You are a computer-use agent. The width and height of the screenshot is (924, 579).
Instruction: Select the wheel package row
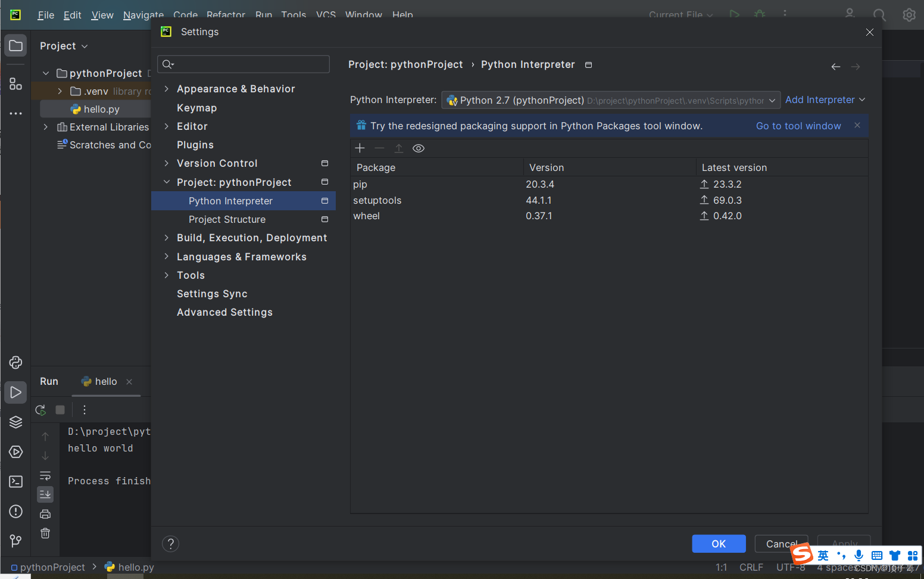point(609,216)
